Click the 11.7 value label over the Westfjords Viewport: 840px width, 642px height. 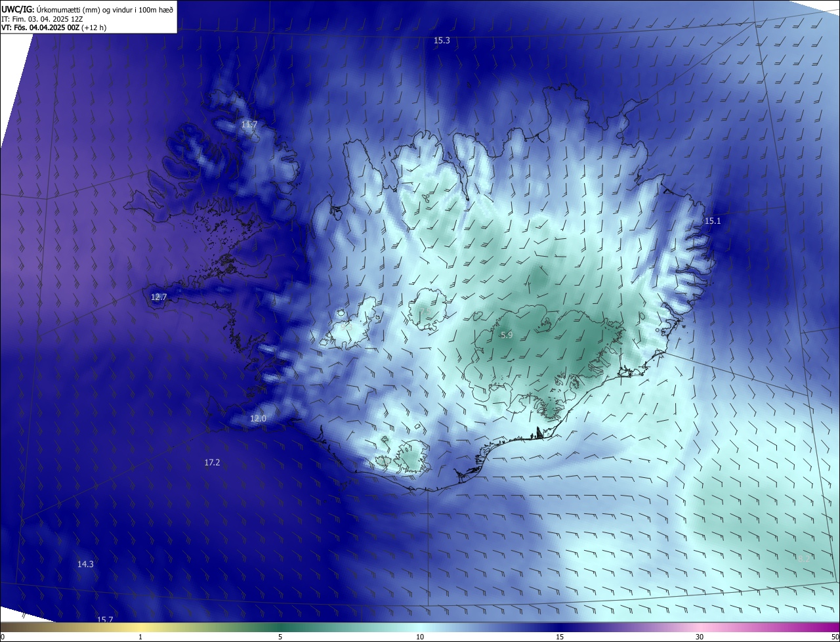click(249, 124)
